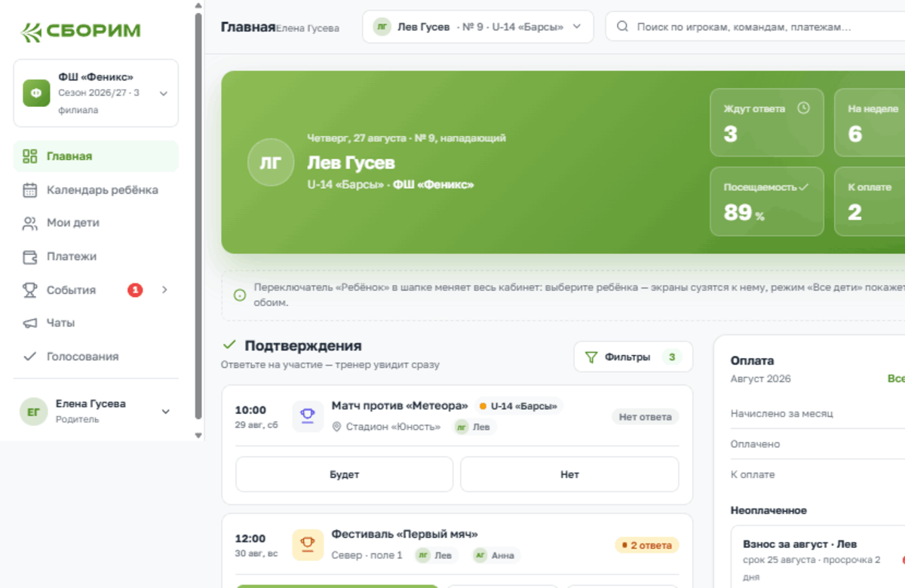Image resolution: width=905 pixels, height=588 pixels.
Task: Click the trophy icon for События
Action: (x=29, y=289)
